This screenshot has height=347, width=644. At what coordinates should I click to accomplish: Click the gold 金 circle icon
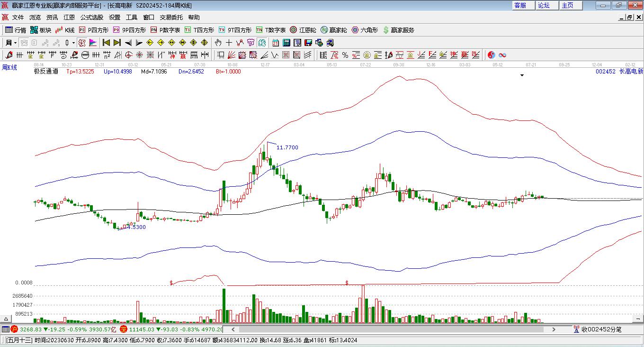tap(367, 55)
